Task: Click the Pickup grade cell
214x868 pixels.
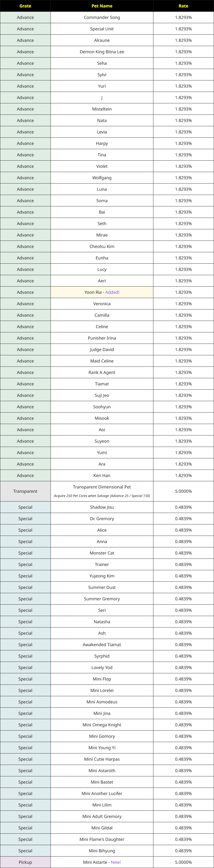Action: pos(25,862)
